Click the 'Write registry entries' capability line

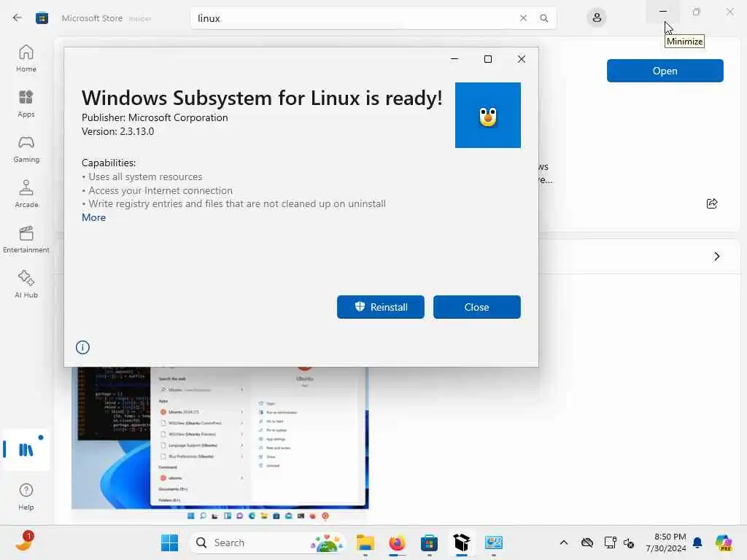[x=234, y=204]
